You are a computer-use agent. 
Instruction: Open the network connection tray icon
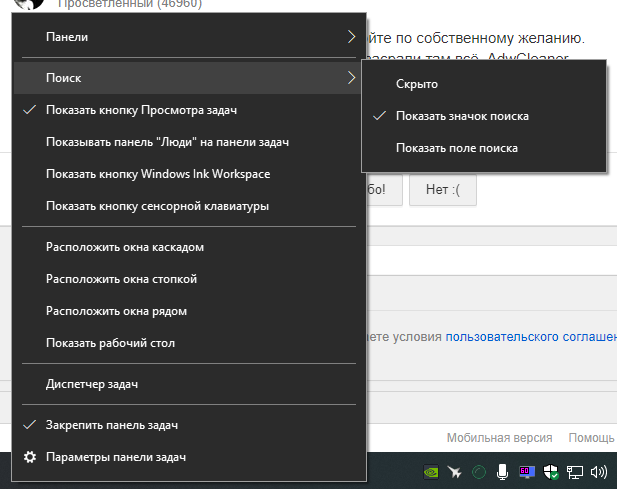coord(575,472)
